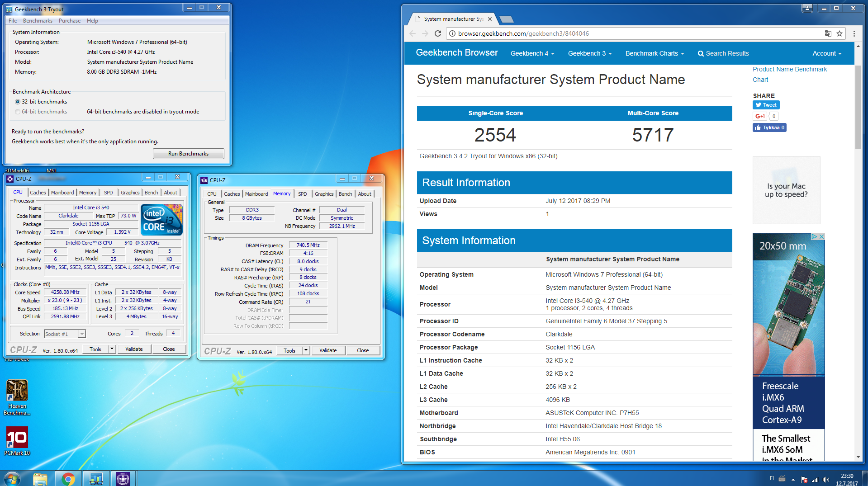Viewport: 868px width, 486px height.
Task: Open Graphics tab in right CPU-Z window
Action: 324,194
